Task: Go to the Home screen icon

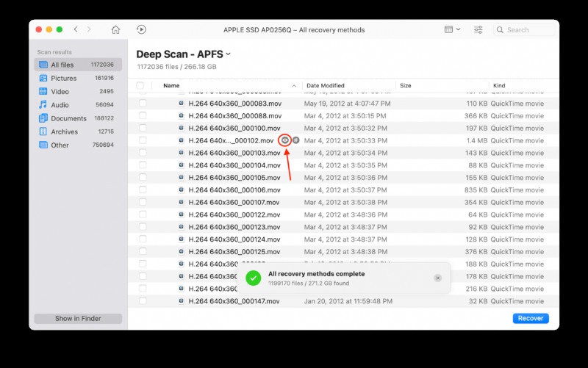Action: (x=115, y=29)
